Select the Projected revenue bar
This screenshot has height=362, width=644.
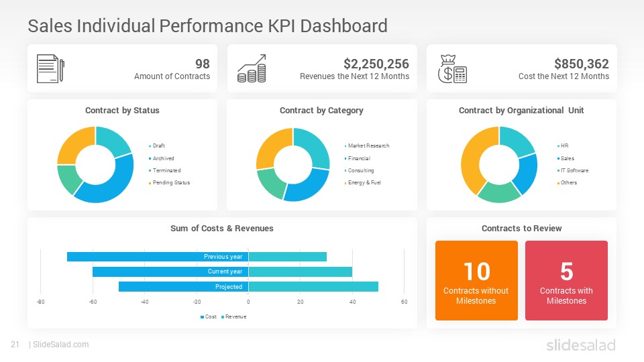click(313, 286)
